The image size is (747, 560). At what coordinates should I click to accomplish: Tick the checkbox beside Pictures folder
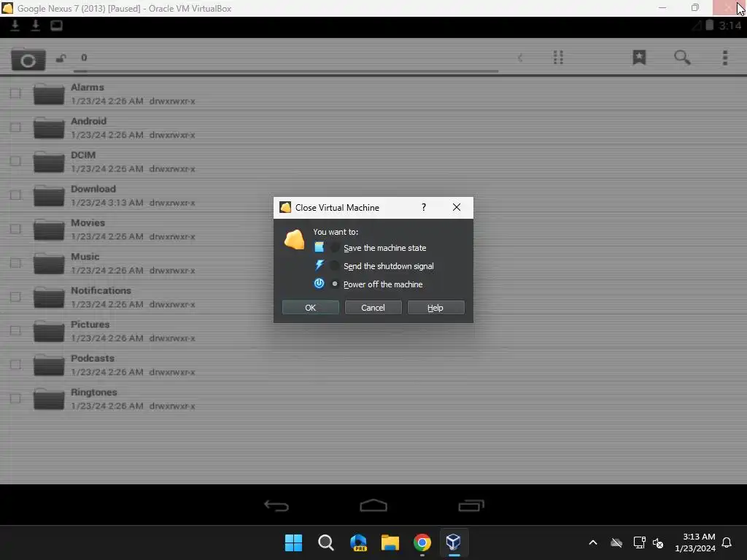pyautogui.click(x=15, y=330)
